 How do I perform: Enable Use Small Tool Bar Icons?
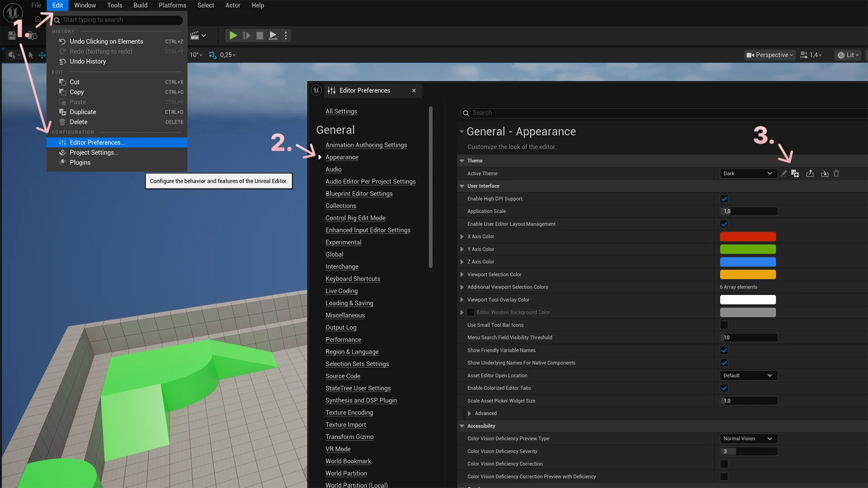724,325
